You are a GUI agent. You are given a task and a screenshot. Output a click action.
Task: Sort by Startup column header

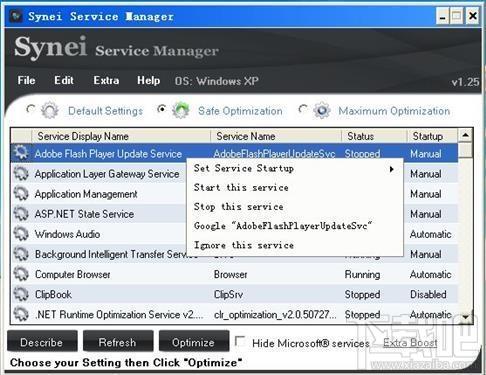click(x=432, y=136)
